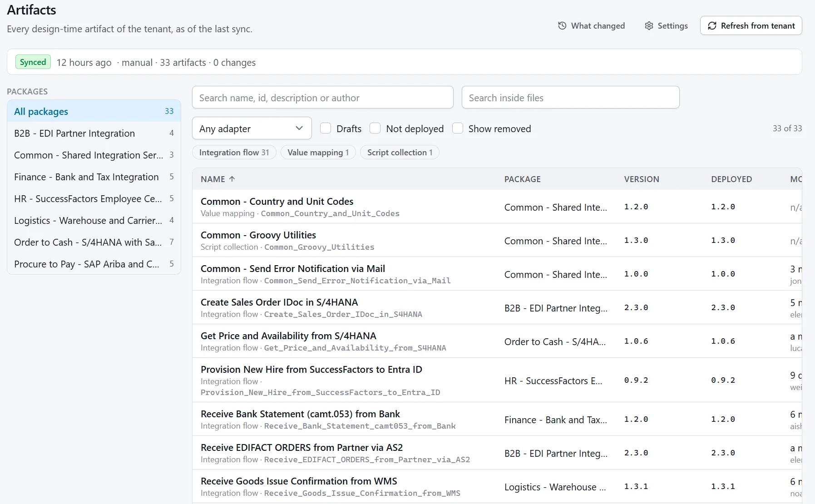
Task: Click the refresh arrows icon
Action: pos(712,26)
